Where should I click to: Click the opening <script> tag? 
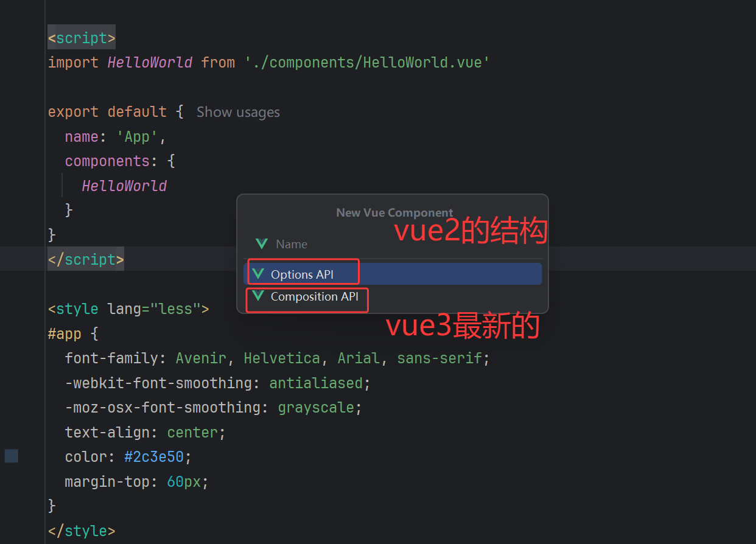(82, 38)
